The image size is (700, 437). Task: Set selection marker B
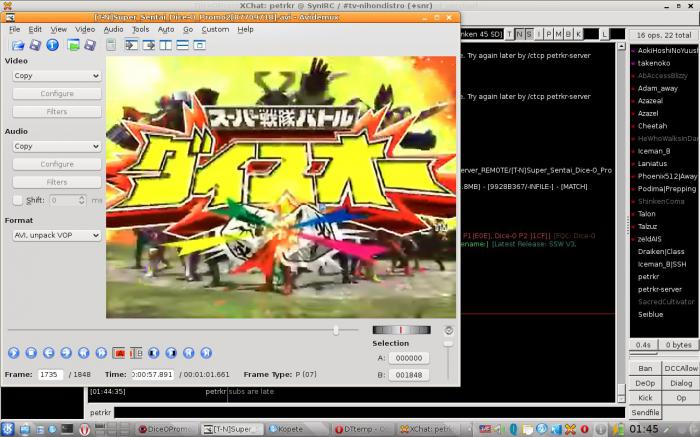click(x=136, y=353)
